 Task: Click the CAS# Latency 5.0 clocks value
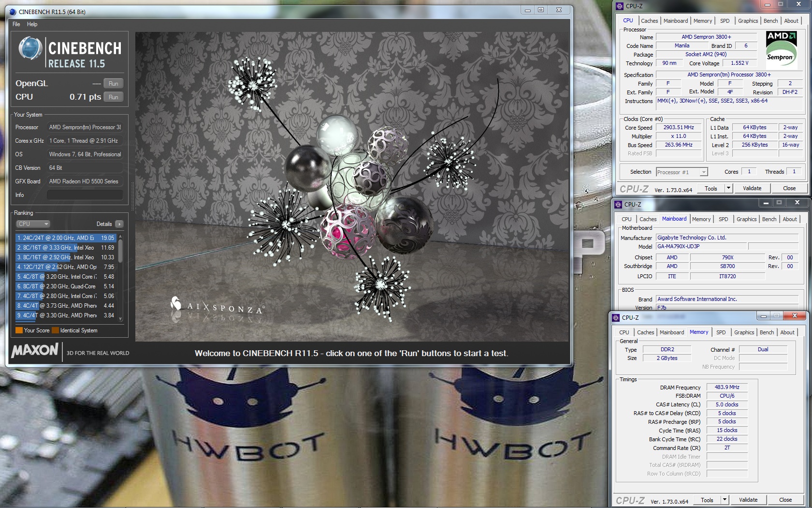coord(727,405)
